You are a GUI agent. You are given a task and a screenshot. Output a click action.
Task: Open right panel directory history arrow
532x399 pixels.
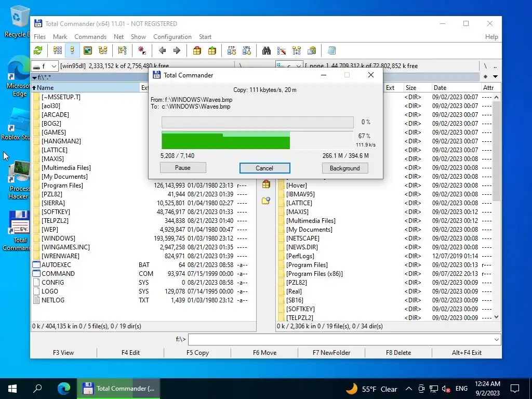495,77
